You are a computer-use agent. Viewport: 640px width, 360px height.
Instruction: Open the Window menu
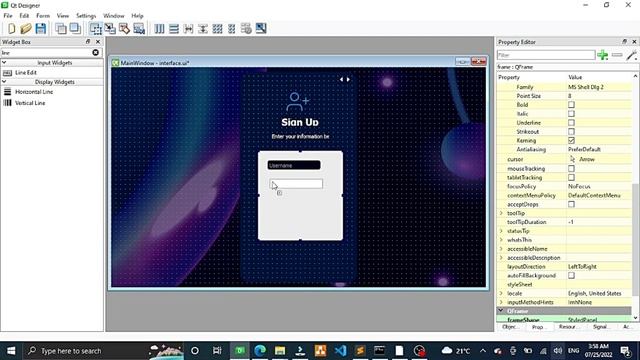click(x=113, y=16)
